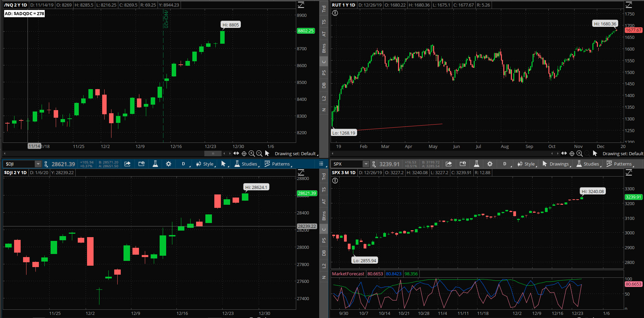Toggle scale icon atop the SPX chart
The image size is (644, 318).
point(629,172)
